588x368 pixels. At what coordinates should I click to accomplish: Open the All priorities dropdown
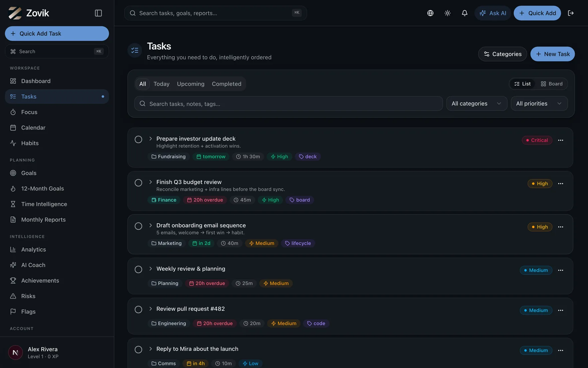coord(539,104)
